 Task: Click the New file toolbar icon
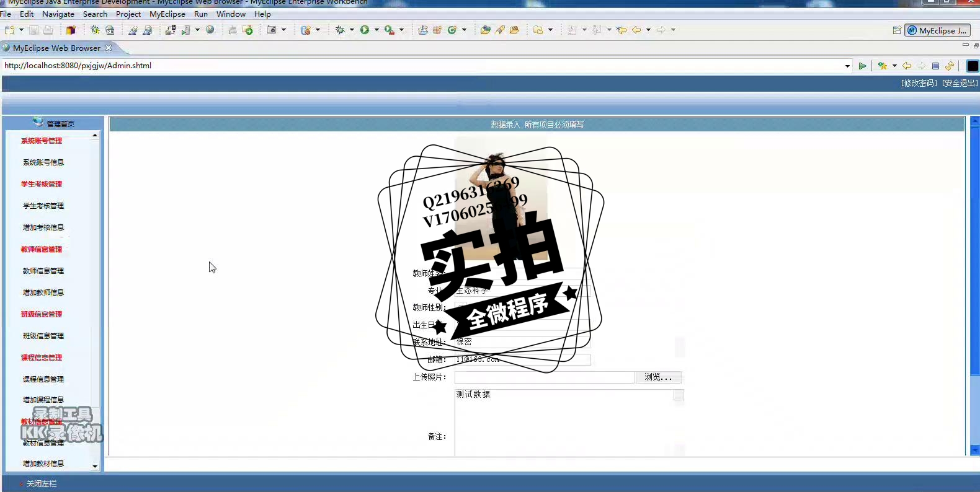(x=9, y=30)
